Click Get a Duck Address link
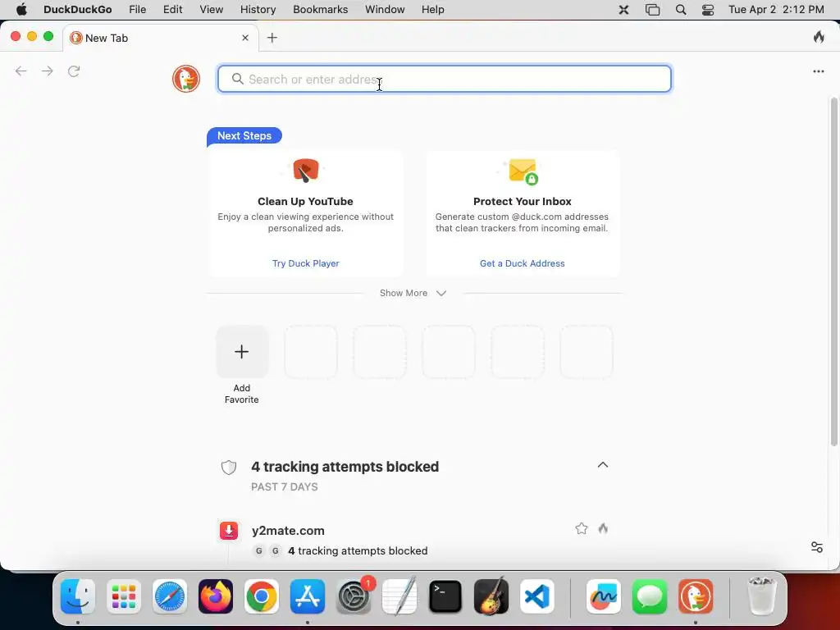This screenshot has width=840, height=630. pos(523,263)
